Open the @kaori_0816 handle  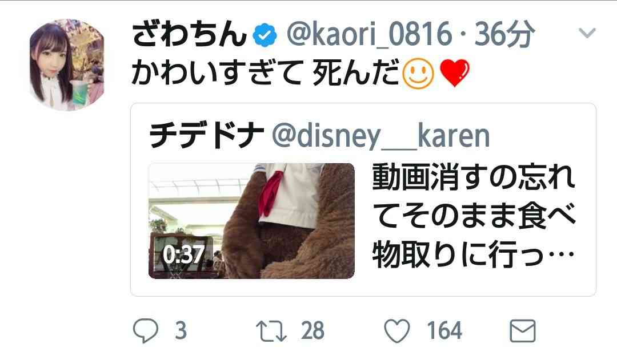tap(369, 35)
